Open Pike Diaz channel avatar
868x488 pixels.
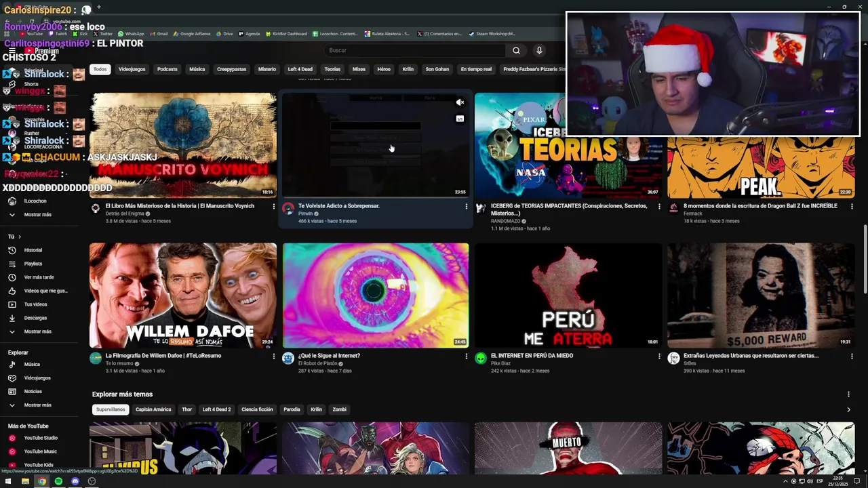[481, 358]
